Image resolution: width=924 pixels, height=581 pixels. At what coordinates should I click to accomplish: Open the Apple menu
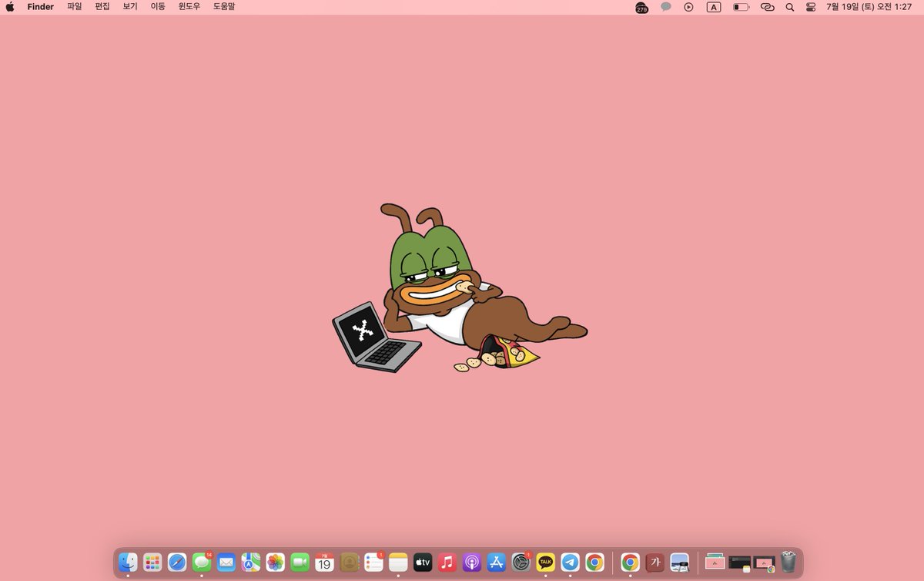click(x=10, y=7)
